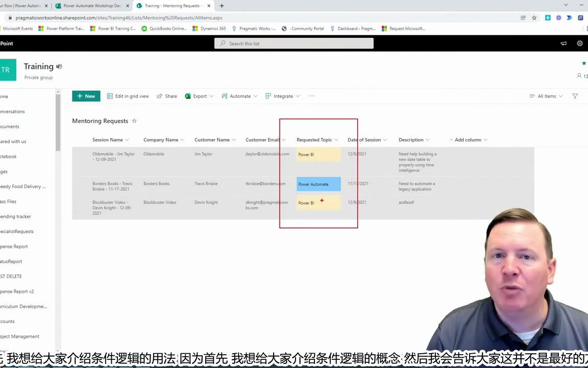The image size is (588, 368).
Task: Open the Session Name column chevron
Action: 127,140
